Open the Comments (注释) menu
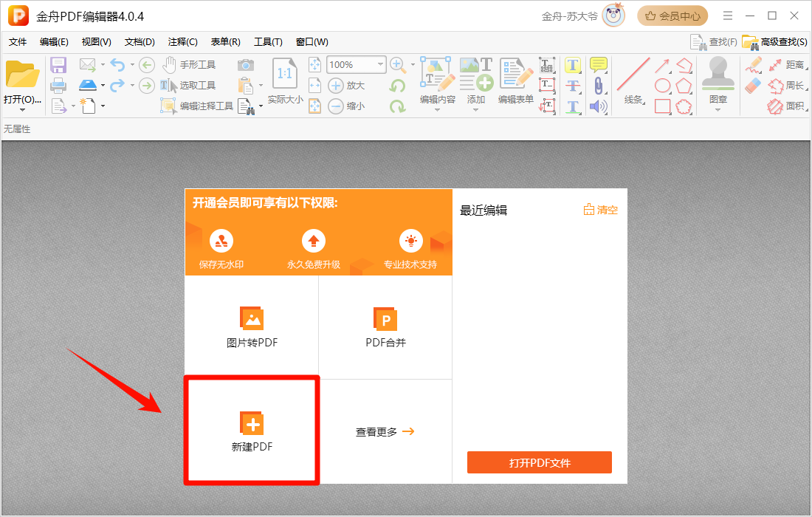 coord(183,42)
